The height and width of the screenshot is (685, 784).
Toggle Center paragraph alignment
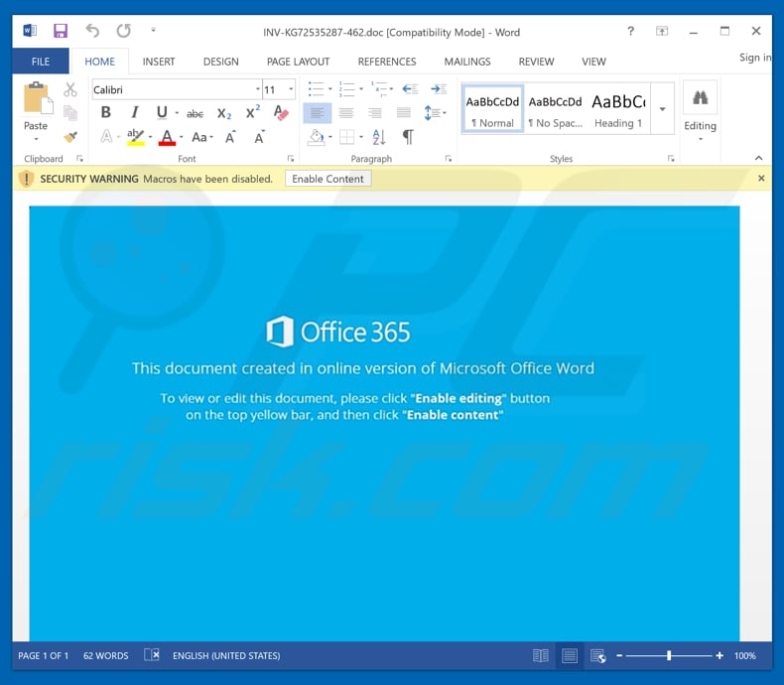click(x=345, y=113)
